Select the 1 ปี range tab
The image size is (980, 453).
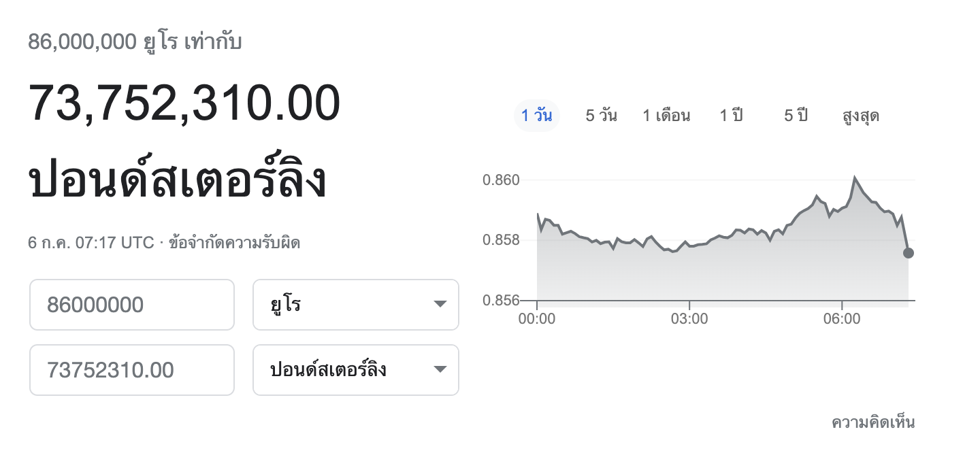tap(731, 116)
